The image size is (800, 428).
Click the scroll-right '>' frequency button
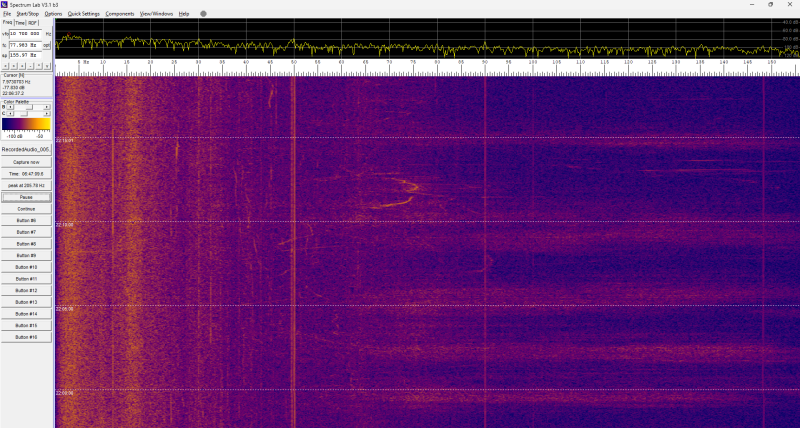click(x=14, y=66)
